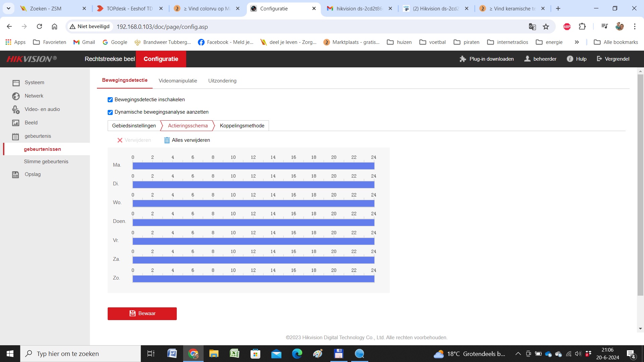Open the Beeld image settings icon
Image resolution: width=644 pixels, height=362 pixels.
click(x=16, y=123)
